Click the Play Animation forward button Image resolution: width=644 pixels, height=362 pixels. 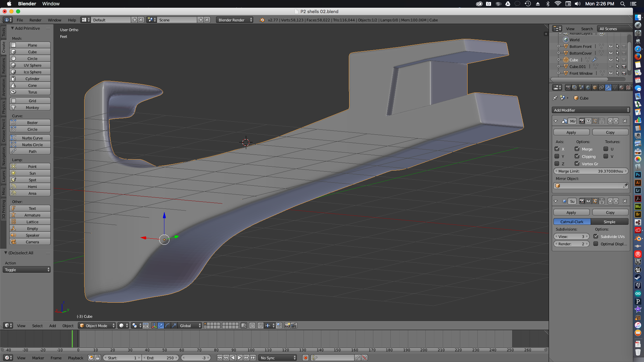(239, 358)
